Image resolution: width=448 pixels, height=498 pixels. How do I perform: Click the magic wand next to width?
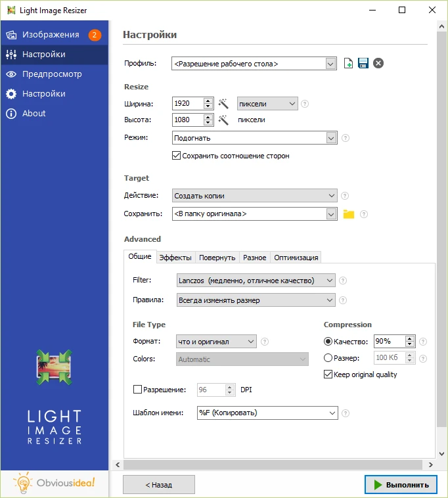click(x=223, y=103)
